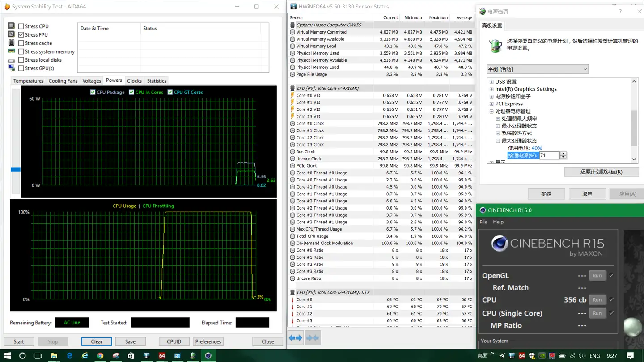Switch to the Voltages tab
Viewport: 644px width, 362px height.
92,81
